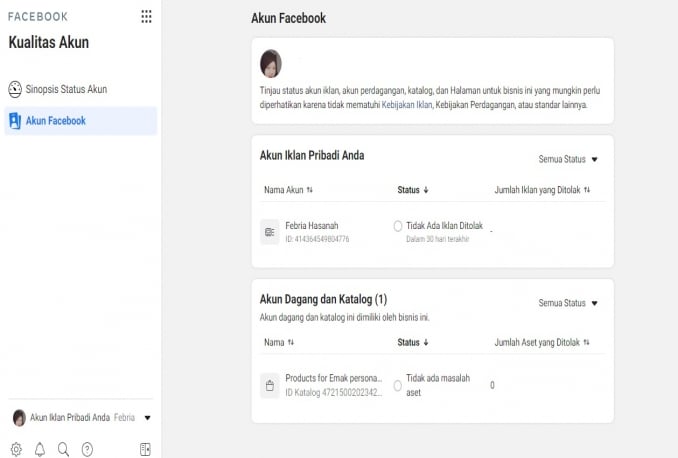Screen dimensions: 678x458
Task: Open the nine-dot apps grid menu
Action: (x=147, y=17)
